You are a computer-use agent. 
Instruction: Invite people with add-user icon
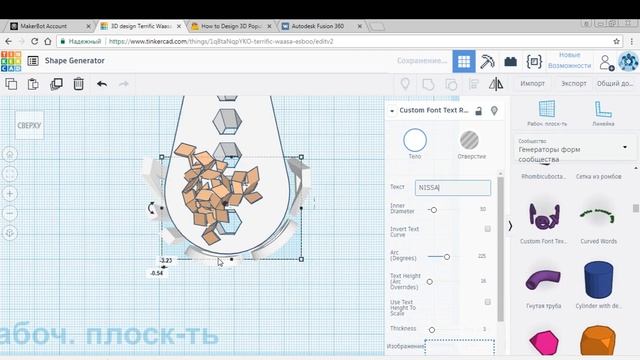pos(607,62)
